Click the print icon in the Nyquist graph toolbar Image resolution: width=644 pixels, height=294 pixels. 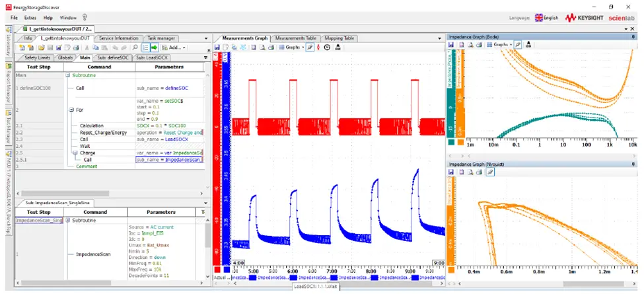click(x=480, y=172)
